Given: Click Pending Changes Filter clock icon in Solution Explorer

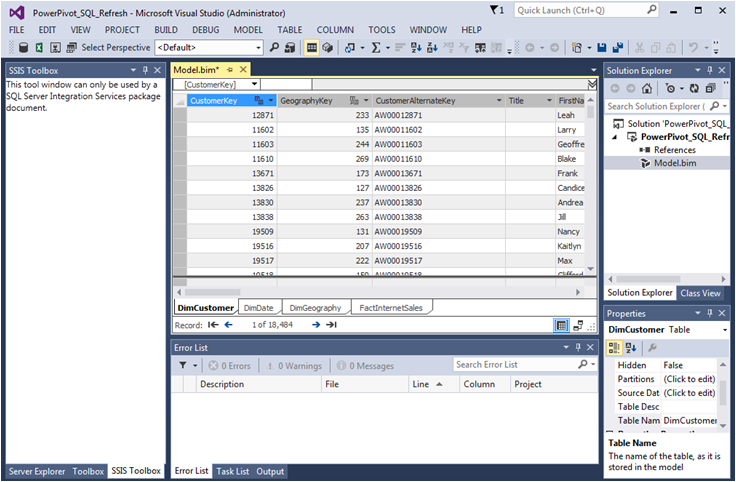Looking at the screenshot, I should click(x=670, y=88).
